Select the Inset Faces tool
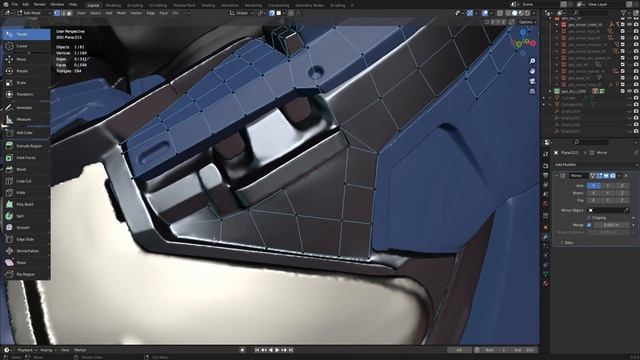Image resolution: width=640 pixels, height=360 pixels. pyautogui.click(x=26, y=158)
